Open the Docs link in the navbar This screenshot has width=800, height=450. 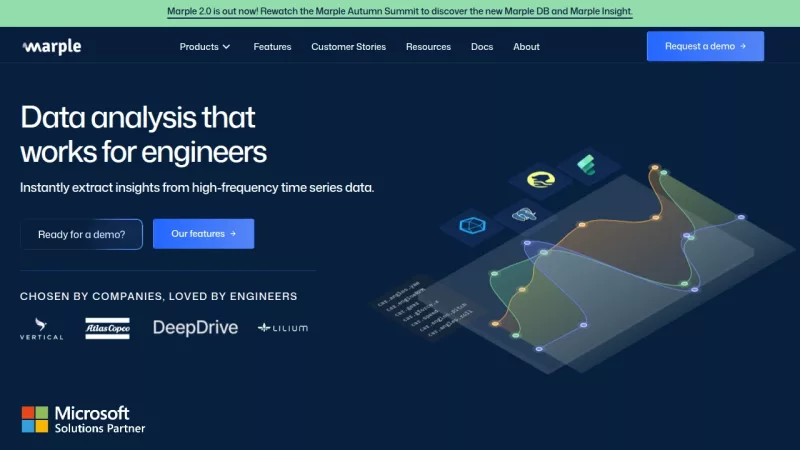482,47
